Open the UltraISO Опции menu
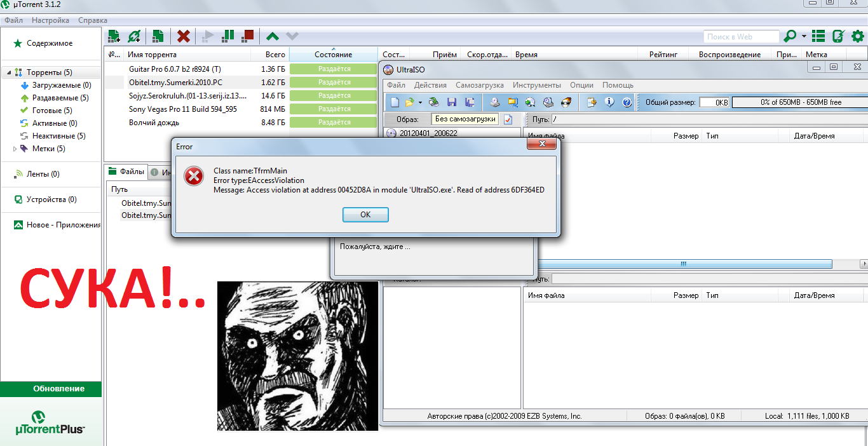This screenshot has height=446, width=868. pyautogui.click(x=582, y=85)
